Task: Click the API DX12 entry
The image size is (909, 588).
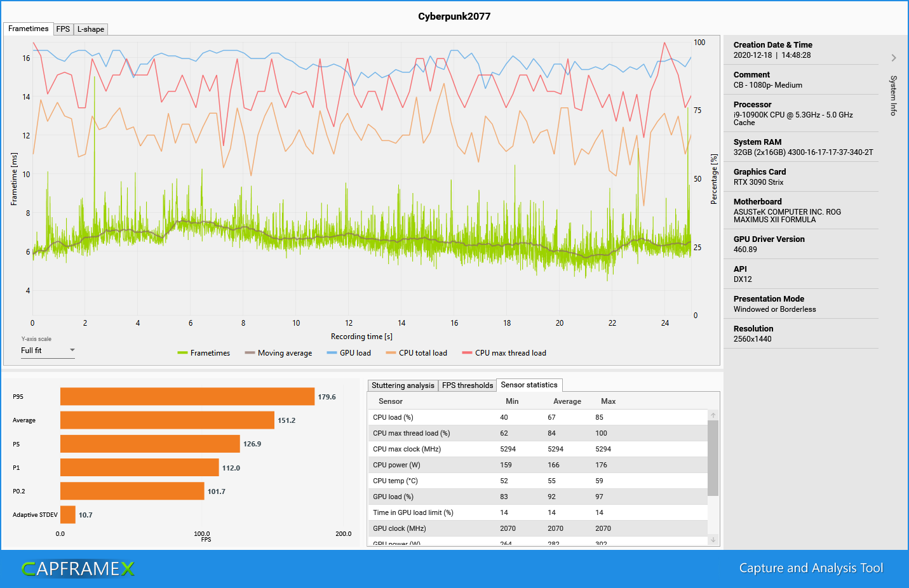Action: coord(801,274)
